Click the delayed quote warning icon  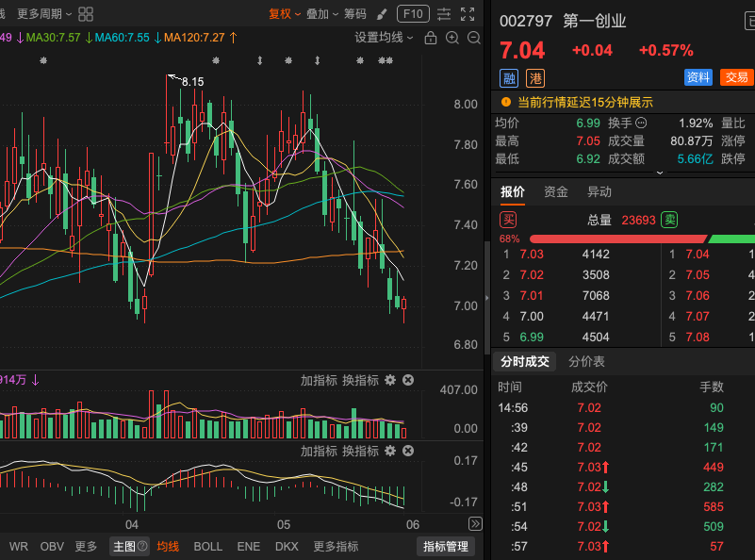[505, 102]
